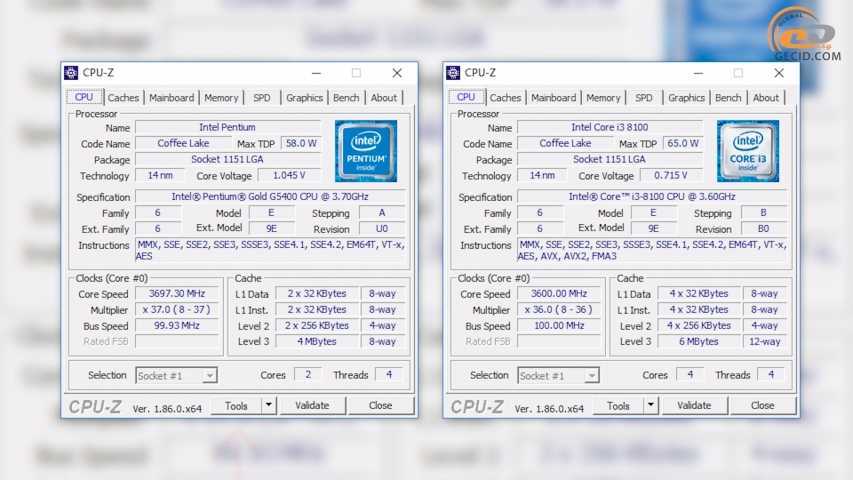Click Pentium Gold G5400 specification field
This screenshot has width=853, height=480.
(x=270, y=196)
